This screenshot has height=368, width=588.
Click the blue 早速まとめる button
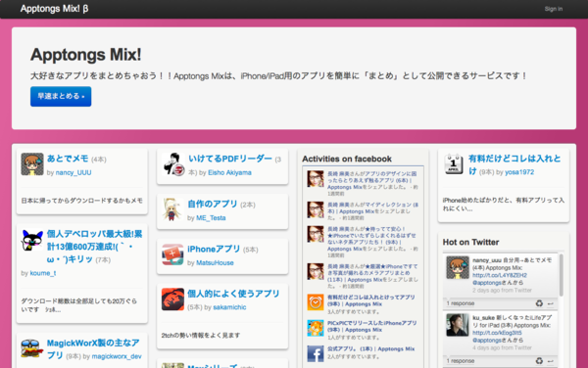tap(61, 97)
